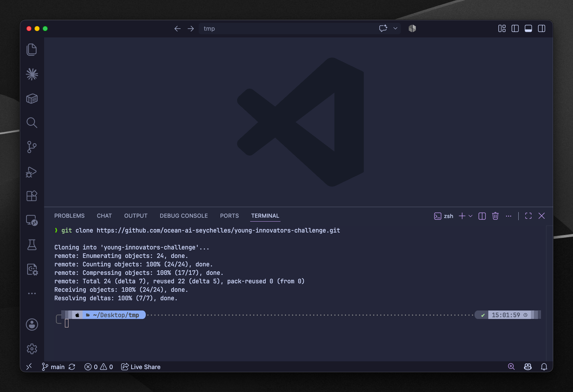The width and height of the screenshot is (573, 392).
Task: Click the GitHub clone URL in terminal
Action: point(218,230)
